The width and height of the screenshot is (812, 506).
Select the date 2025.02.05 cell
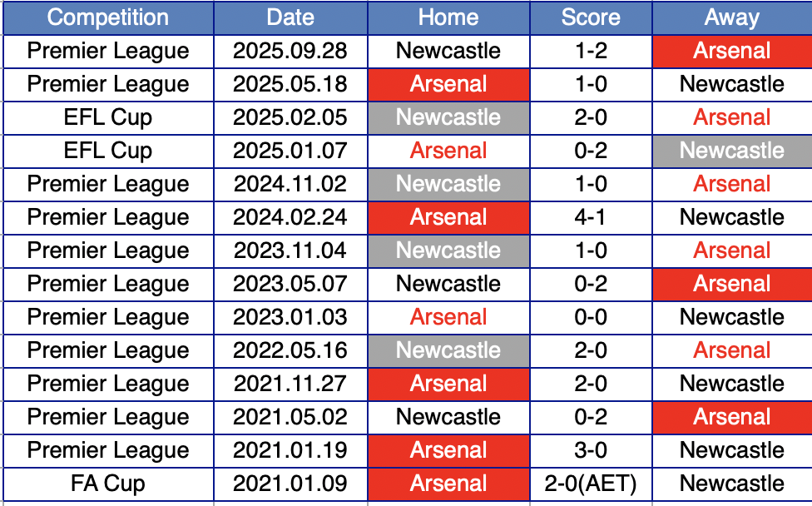(x=290, y=117)
